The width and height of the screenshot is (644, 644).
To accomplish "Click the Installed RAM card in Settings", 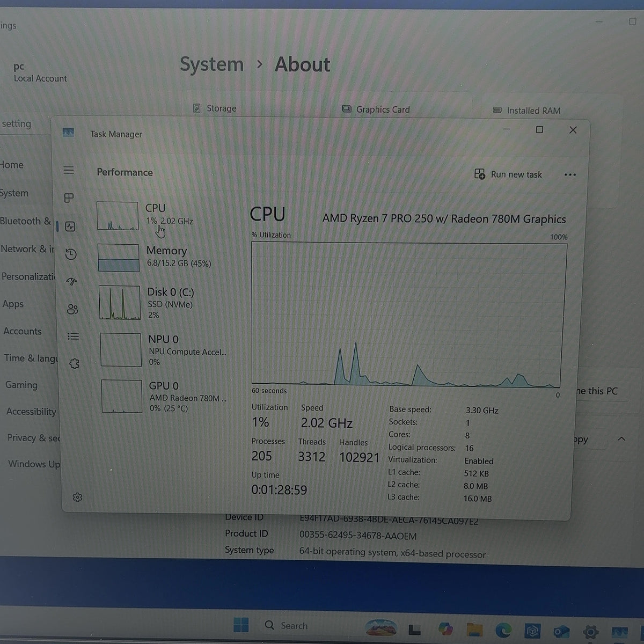I will pyautogui.click(x=526, y=111).
